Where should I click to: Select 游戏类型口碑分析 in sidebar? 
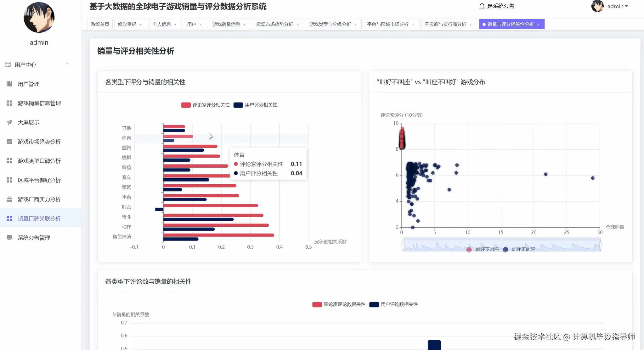pos(39,161)
